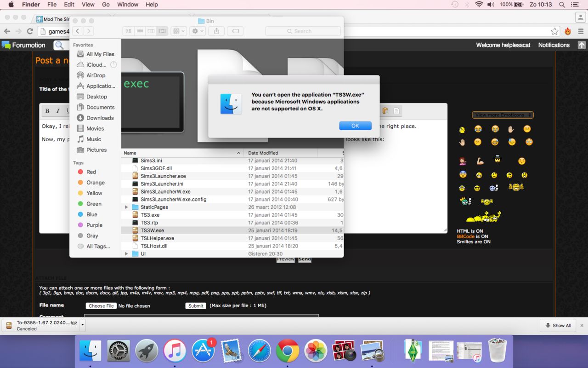Open iCloud Drive in Finder sidebar
Viewport: 588px width, 368px height.
[96, 65]
